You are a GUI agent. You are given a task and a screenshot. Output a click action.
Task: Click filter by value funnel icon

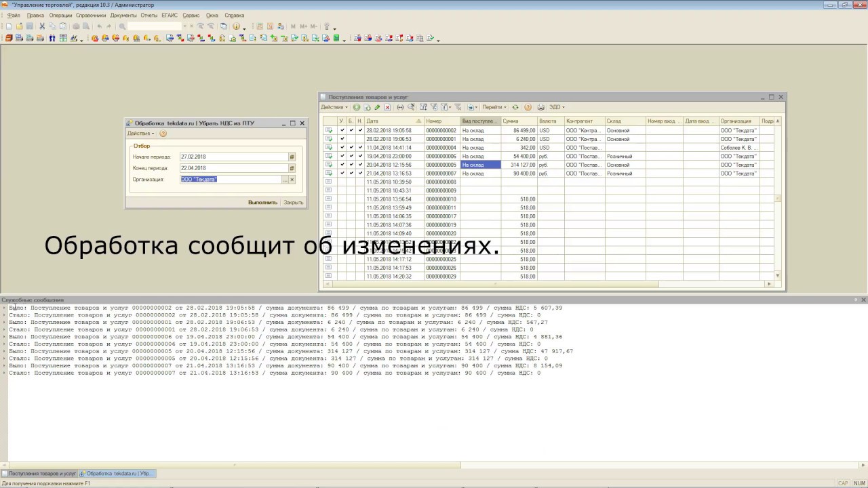434,107
